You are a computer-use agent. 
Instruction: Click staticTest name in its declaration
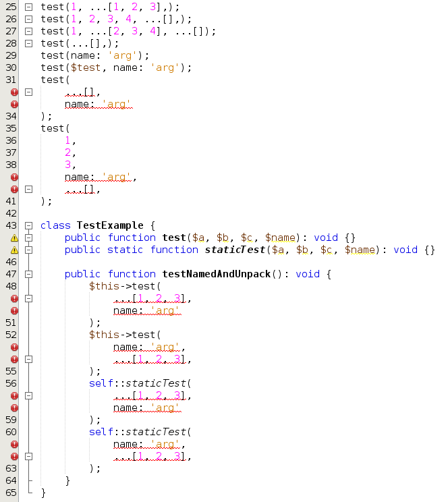coord(235,250)
